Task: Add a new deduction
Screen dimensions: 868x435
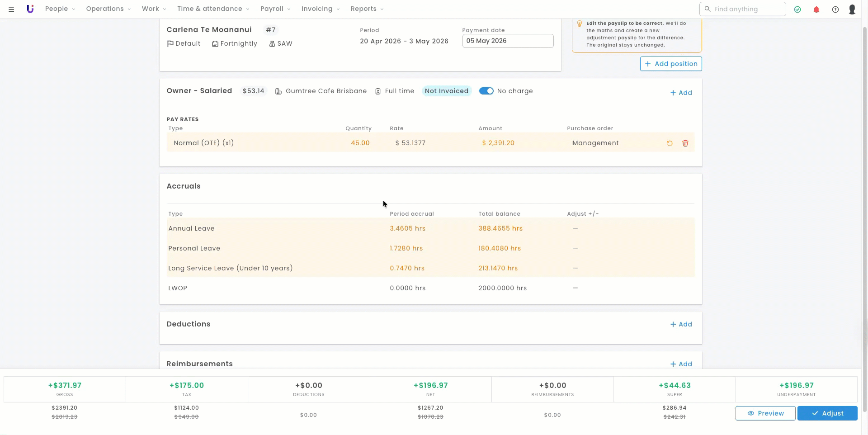Action: (681, 324)
